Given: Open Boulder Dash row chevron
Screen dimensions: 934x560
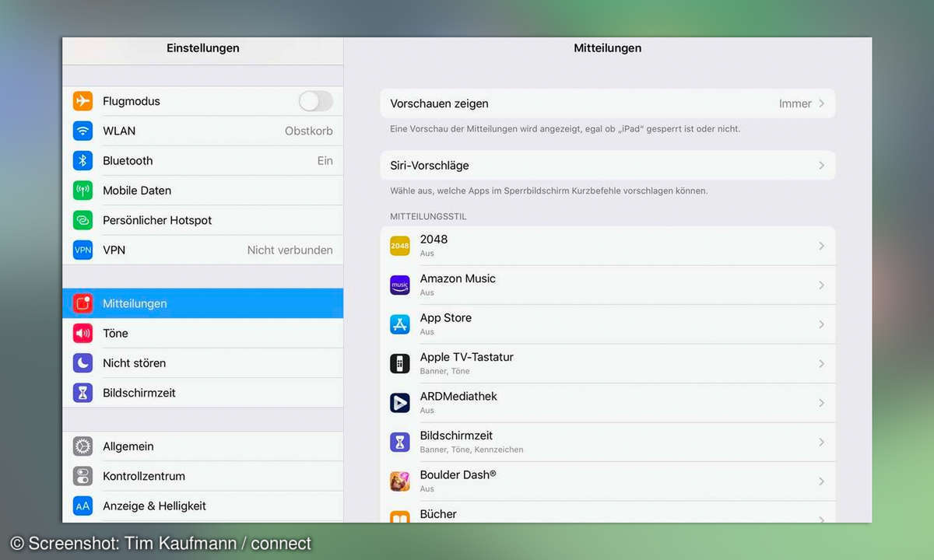Looking at the screenshot, I should pyautogui.click(x=821, y=481).
